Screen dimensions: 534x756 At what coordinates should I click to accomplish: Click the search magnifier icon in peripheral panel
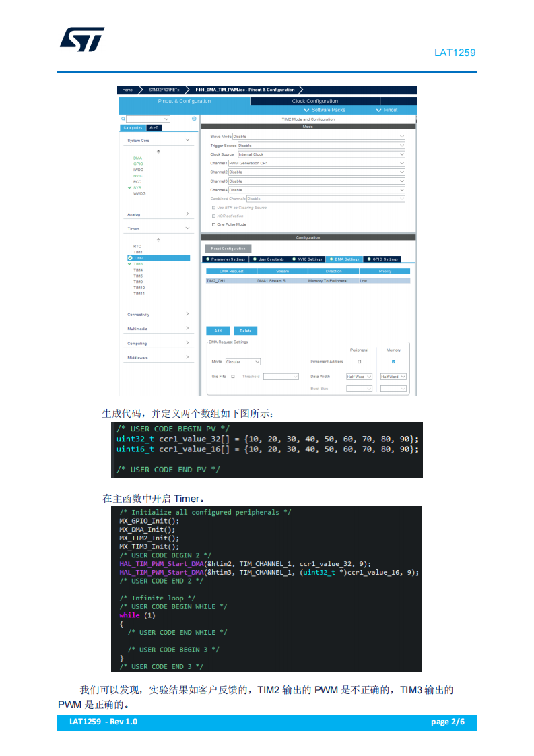pos(123,119)
